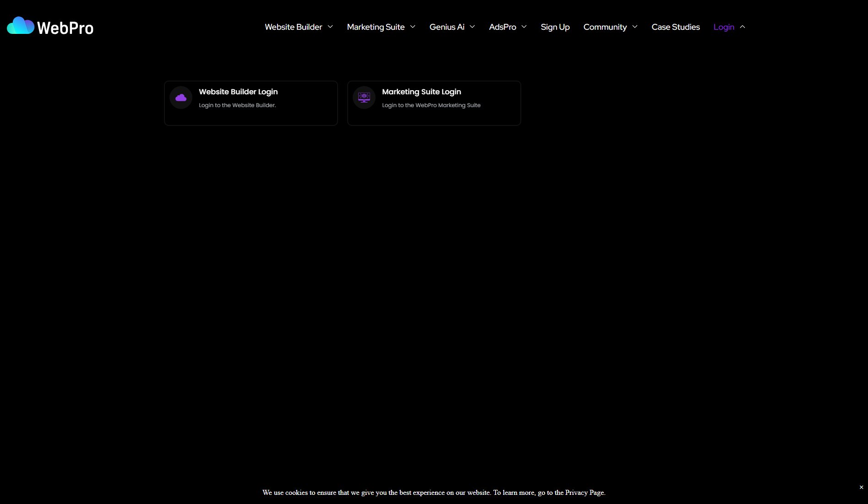The height and width of the screenshot is (504, 868).
Task: Open the AdsPro nav item
Action: (502, 27)
